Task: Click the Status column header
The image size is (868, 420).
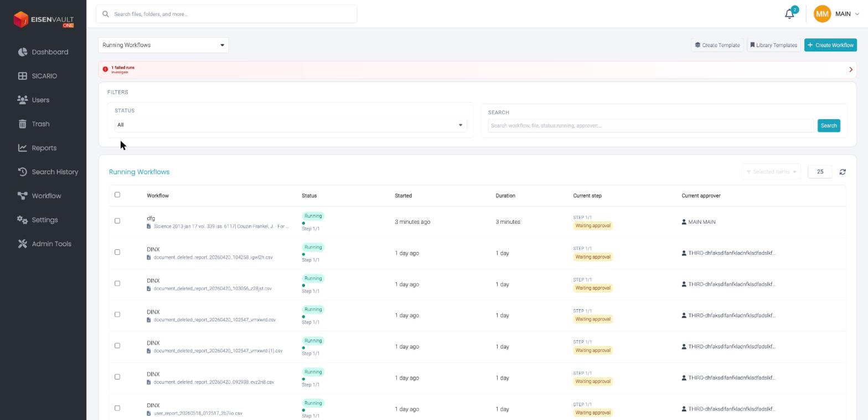Action: coord(309,196)
